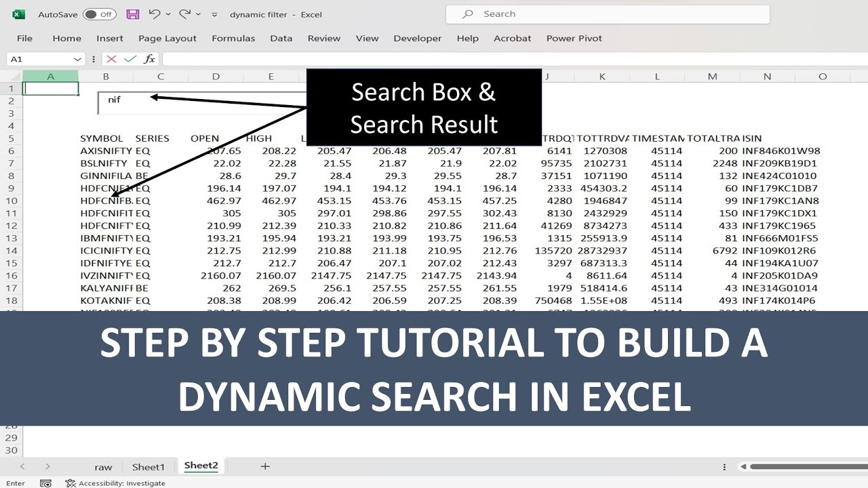Select column N header
The height and width of the screenshot is (488, 868).
click(768, 77)
